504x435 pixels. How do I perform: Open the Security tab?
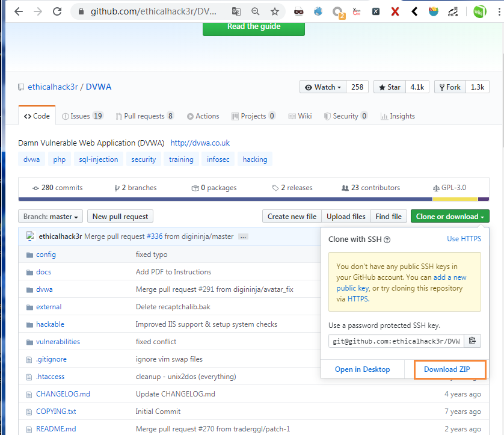346,116
